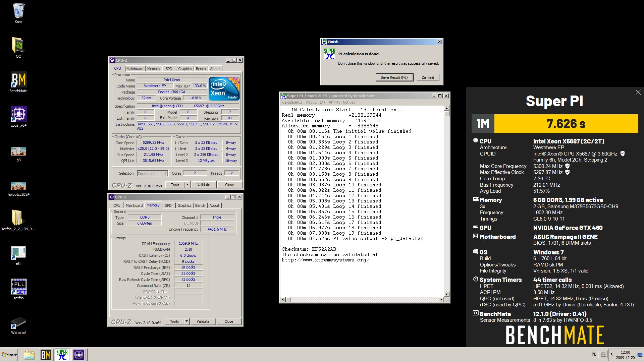644x362 pixels.
Task: Click Tools button in lower CPU-Z window
Action: pyautogui.click(x=174, y=322)
